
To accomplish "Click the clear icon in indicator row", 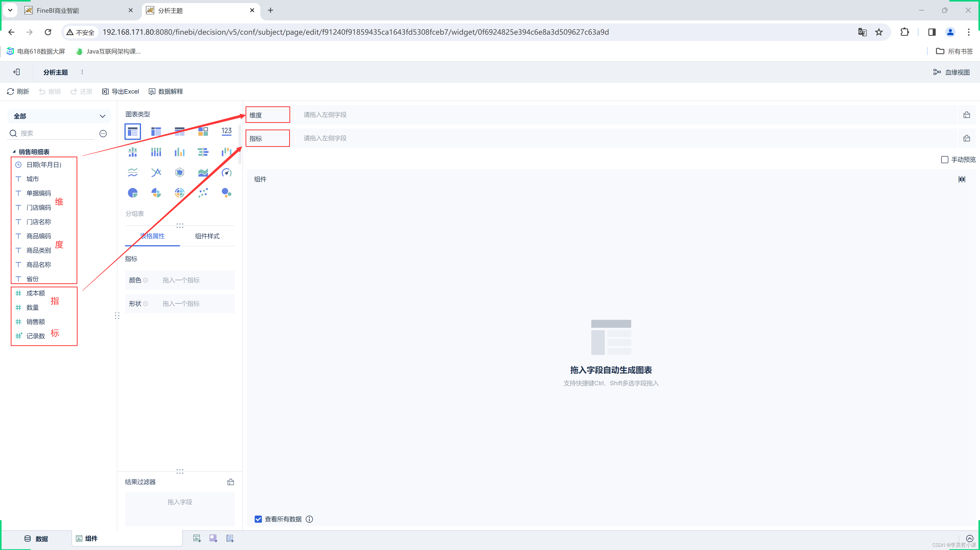I will [x=966, y=138].
